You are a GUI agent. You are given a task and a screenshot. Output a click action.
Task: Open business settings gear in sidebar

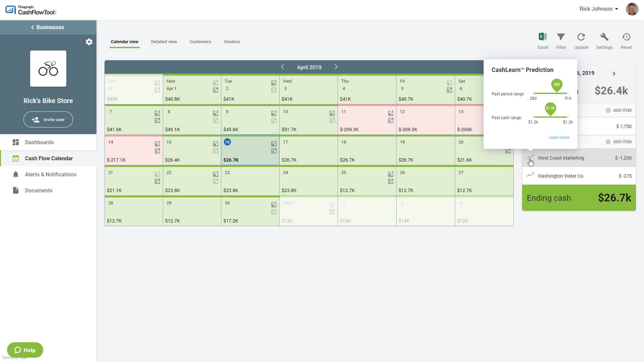[x=89, y=42]
